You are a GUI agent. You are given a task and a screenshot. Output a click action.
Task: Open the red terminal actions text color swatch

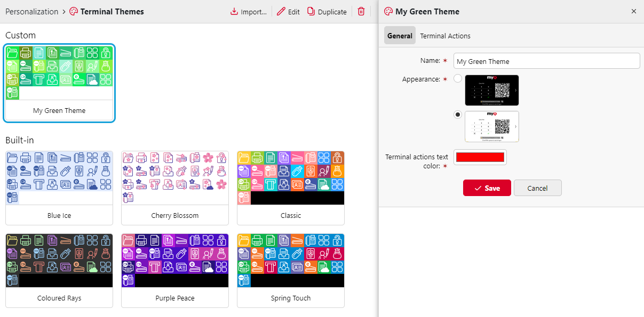click(480, 157)
